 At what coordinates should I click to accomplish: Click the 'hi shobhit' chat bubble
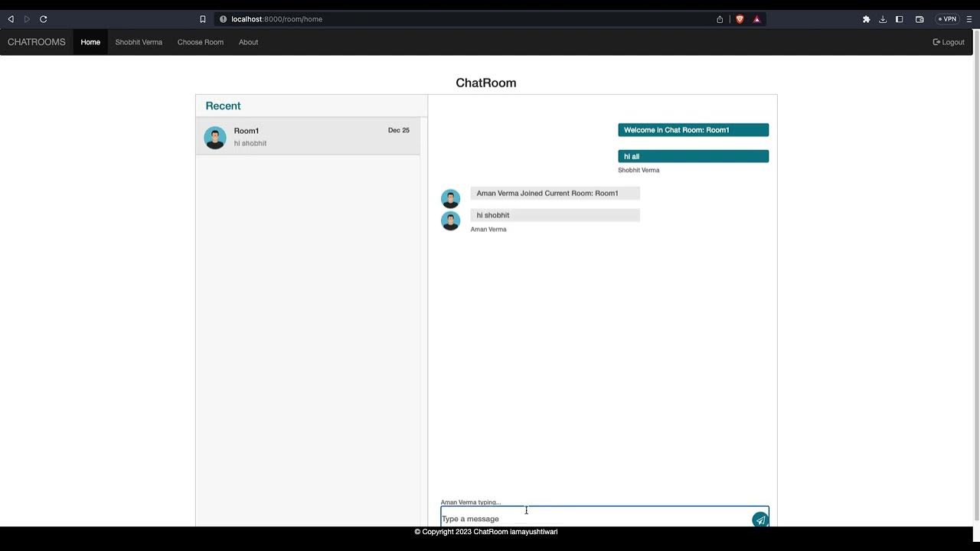click(x=555, y=215)
